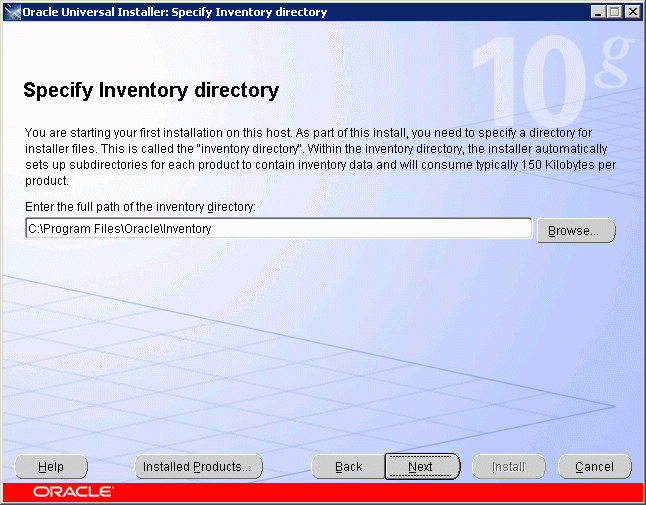646x505 pixels.
Task: Open Installed Products... list
Action: (x=199, y=467)
